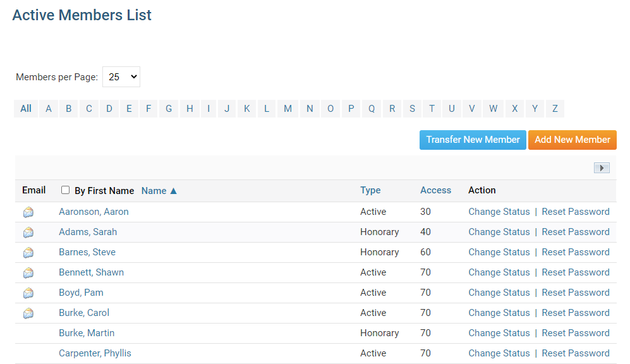Open the Members per Page dropdown
Screen dimensions: 630x364
click(x=121, y=77)
